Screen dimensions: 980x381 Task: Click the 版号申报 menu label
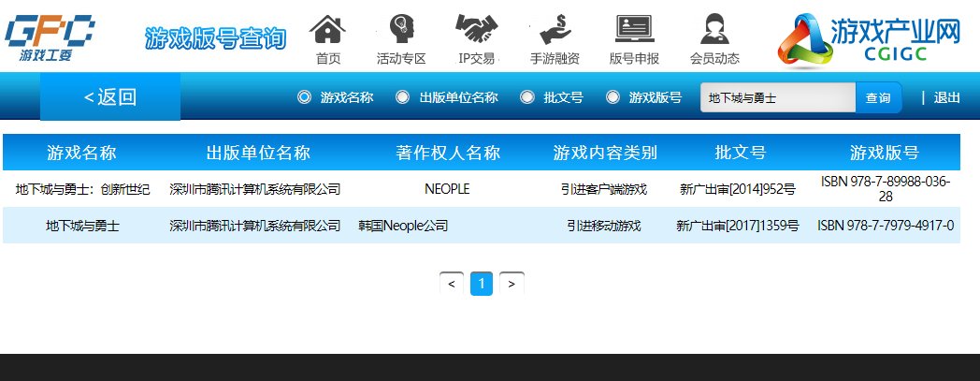coord(634,59)
